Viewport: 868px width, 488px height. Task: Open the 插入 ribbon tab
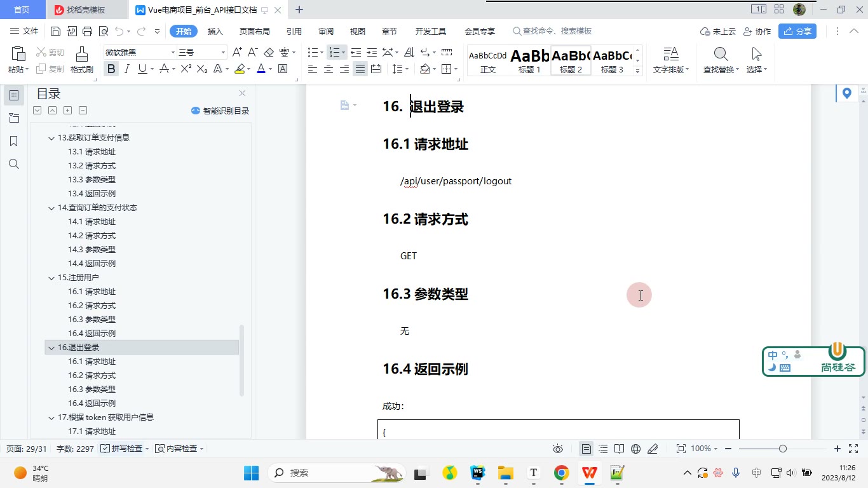coord(215,31)
